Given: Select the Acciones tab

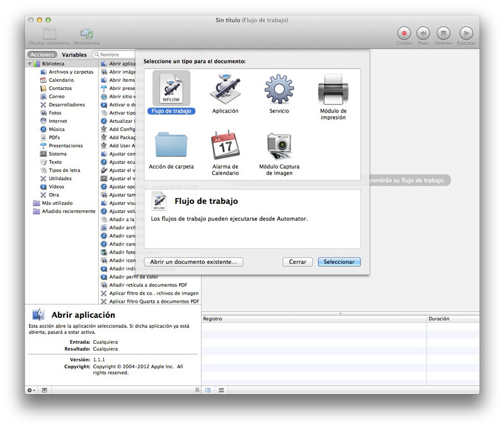Looking at the screenshot, I should (42, 55).
